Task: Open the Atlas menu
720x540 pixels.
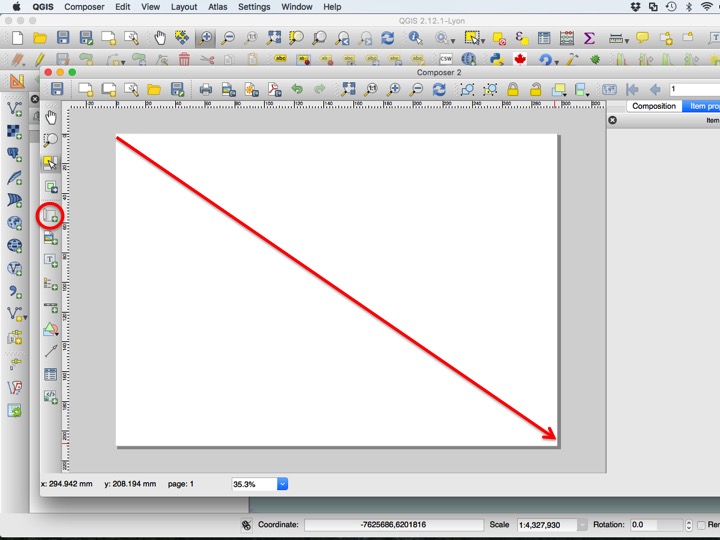Action: [x=218, y=7]
